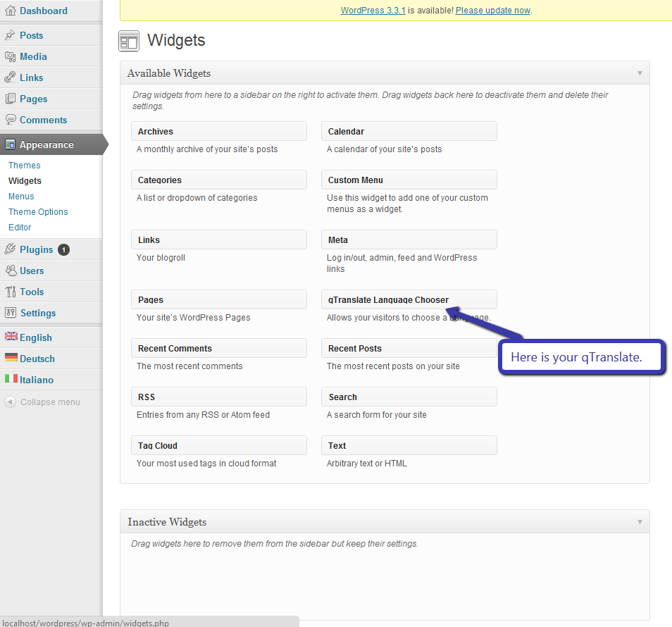The height and width of the screenshot is (627, 672).
Task: Select the Pages widget title bar
Action: 219,299
